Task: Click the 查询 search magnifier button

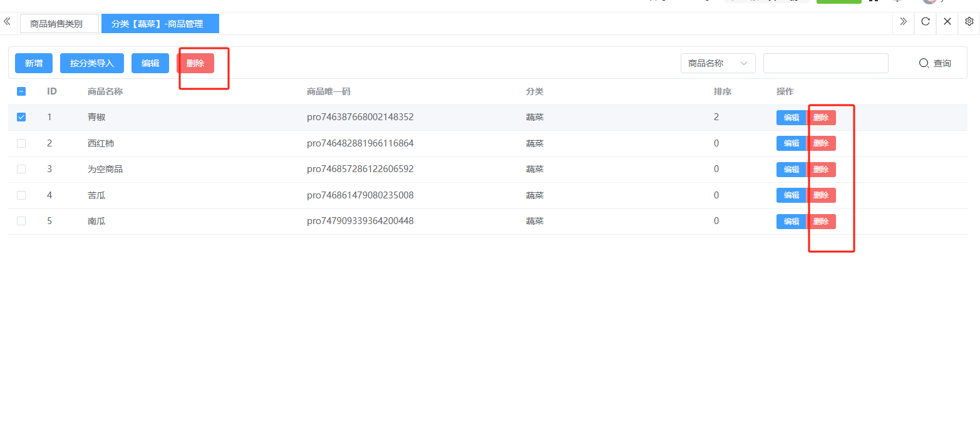Action: click(x=934, y=63)
